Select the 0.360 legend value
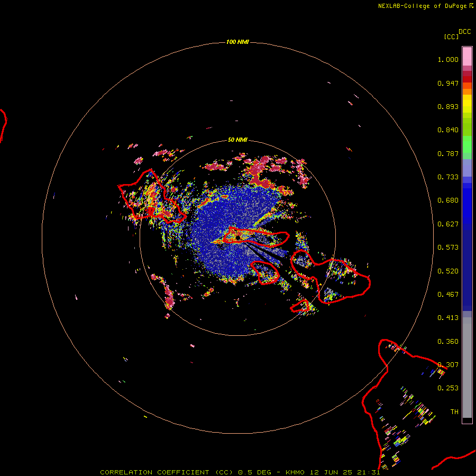 click(448, 342)
